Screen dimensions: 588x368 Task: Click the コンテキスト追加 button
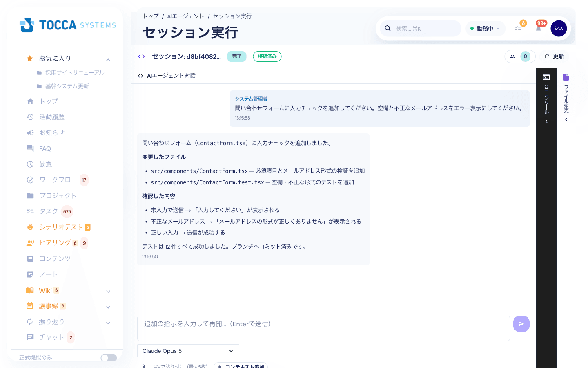click(x=241, y=366)
